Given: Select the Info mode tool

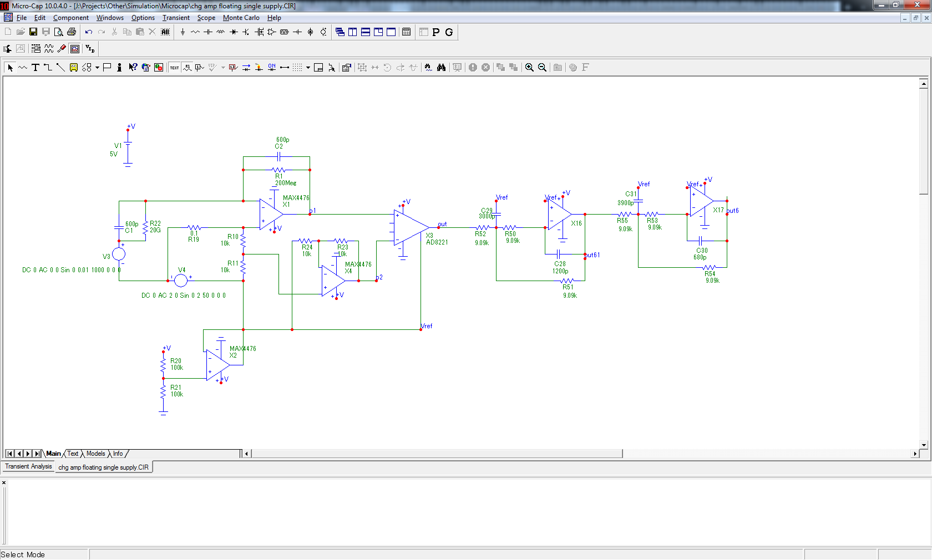Looking at the screenshot, I should click(x=119, y=68).
